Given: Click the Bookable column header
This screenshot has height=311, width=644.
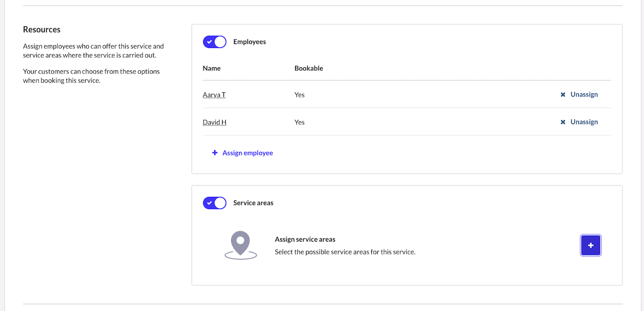Looking at the screenshot, I should 309,68.
